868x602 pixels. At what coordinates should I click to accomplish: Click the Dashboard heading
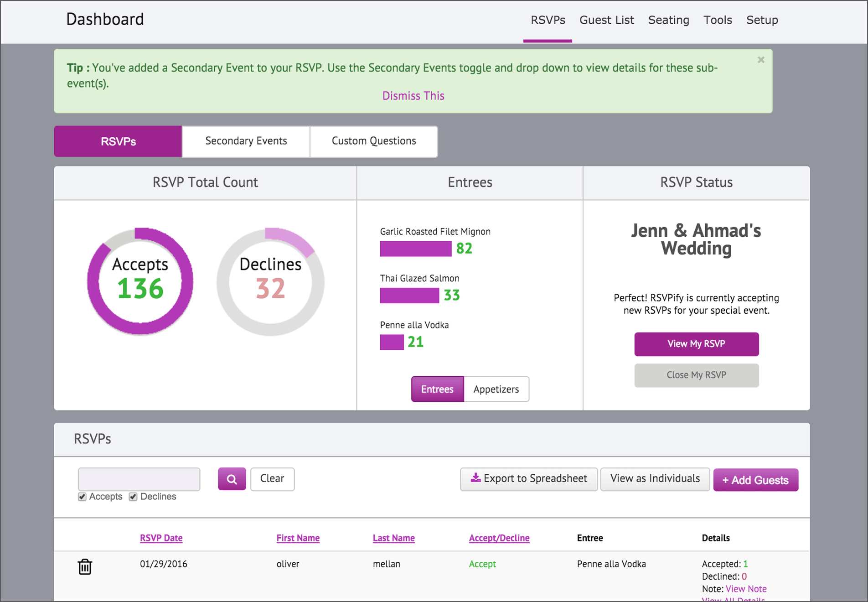(105, 19)
